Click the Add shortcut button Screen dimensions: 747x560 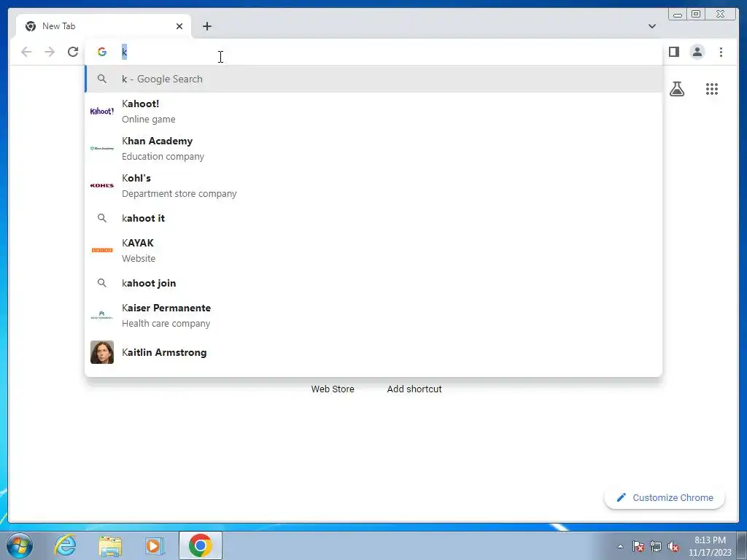pos(414,389)
